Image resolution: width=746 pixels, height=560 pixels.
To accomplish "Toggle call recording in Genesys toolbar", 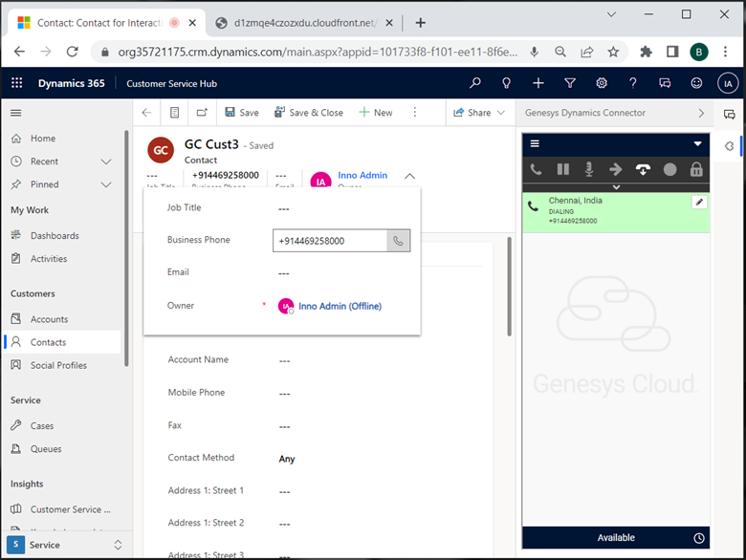I will click(669, 169).
